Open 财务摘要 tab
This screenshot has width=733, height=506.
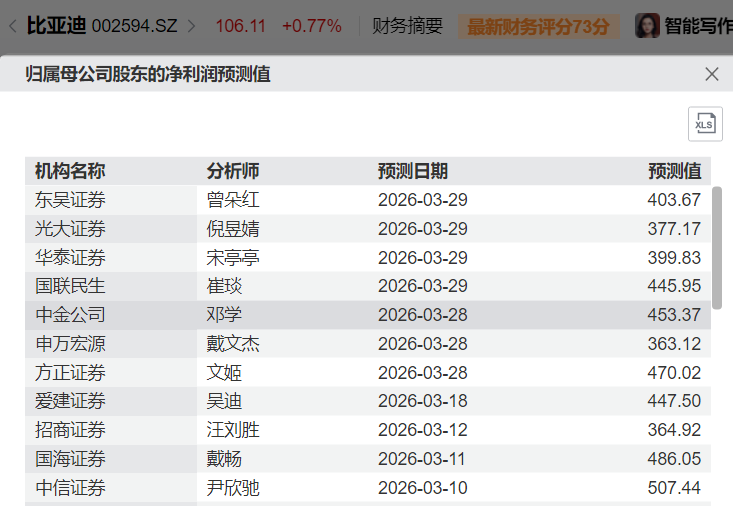407,26
